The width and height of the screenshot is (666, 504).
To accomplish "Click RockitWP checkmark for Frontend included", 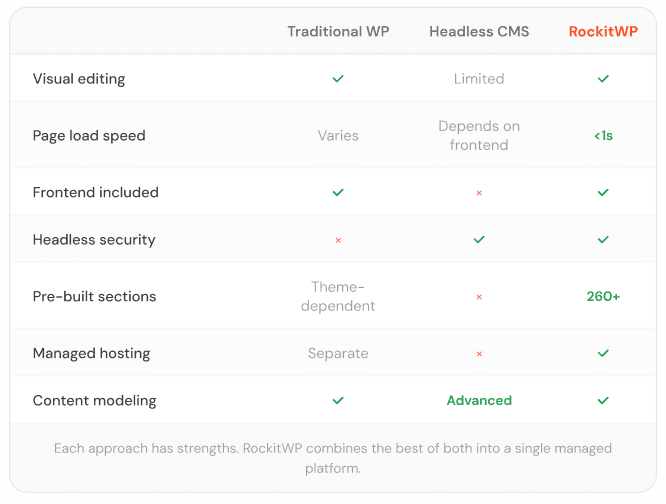I will click(603, 192).
